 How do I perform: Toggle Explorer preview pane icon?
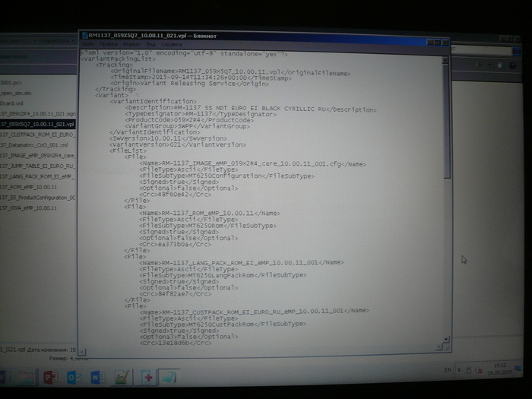[501, 65]
